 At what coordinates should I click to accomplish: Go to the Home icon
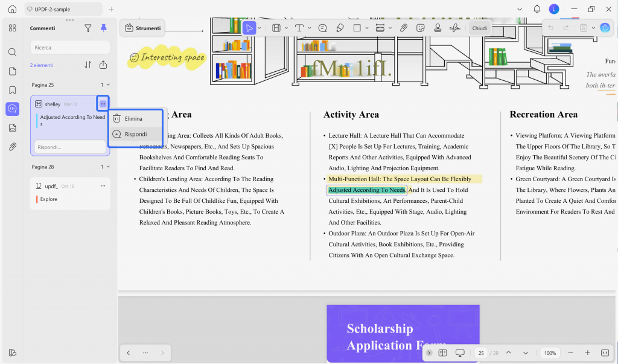(12, 9)
